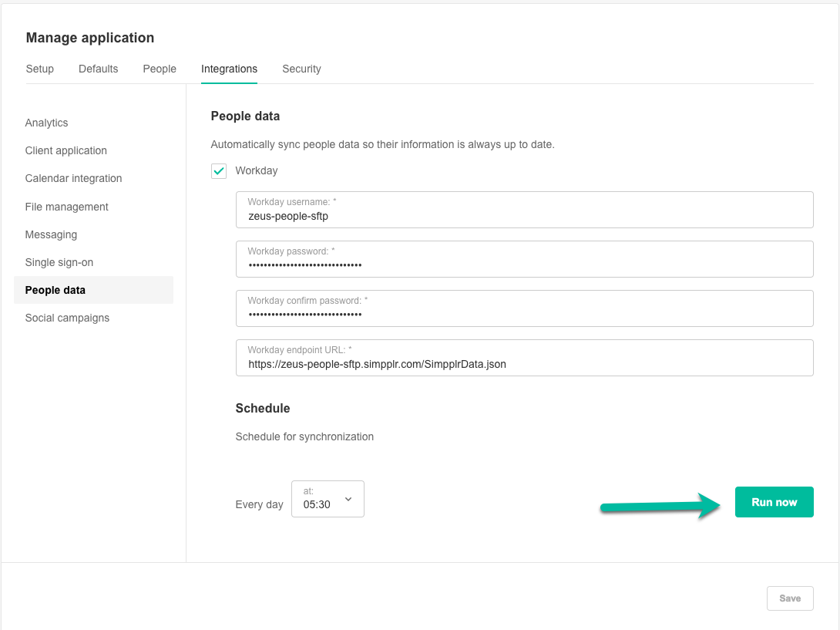Select the Integrations tab
The image size is (840, 630).
point(229,69)
